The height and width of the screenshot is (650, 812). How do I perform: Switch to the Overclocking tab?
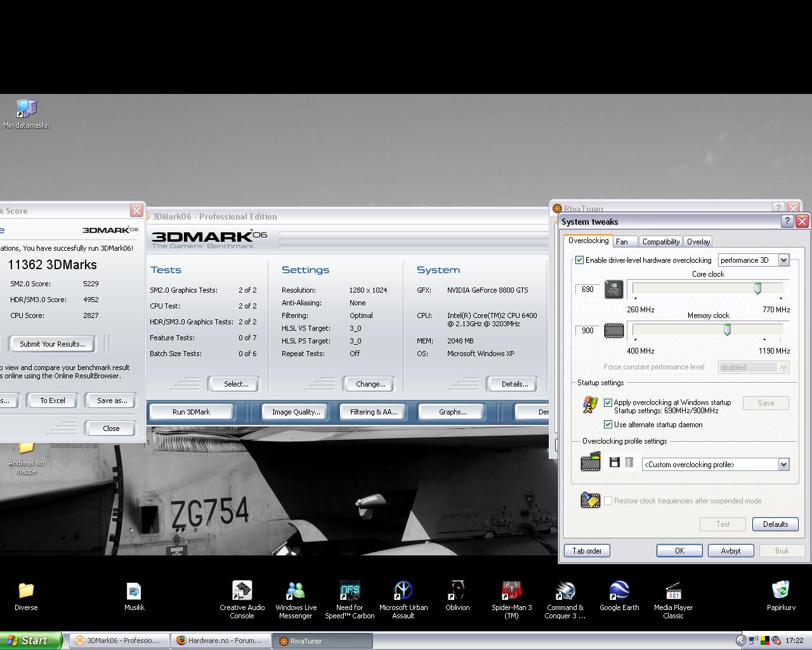[x=588, y=241]
